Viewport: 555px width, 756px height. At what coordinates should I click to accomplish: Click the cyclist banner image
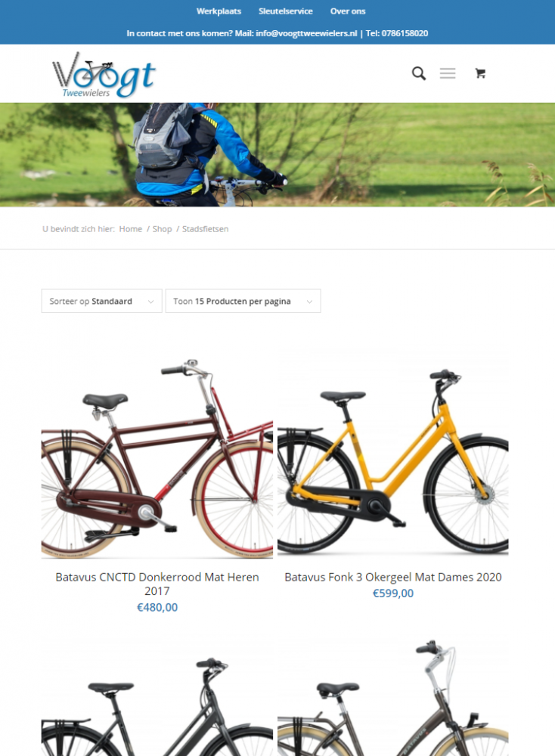(277, 155)
